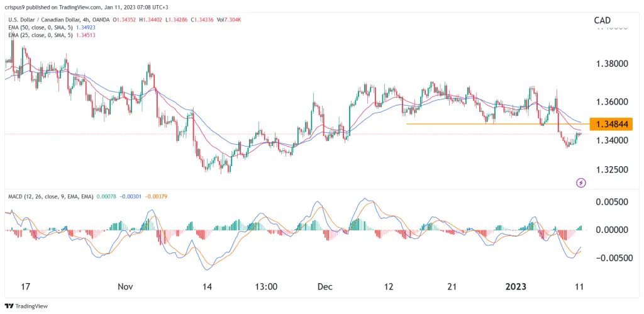The height and width of the screenshot is (314, 644).
Task: Click the 1.34000 price axis label
Action: click(611, 140)
